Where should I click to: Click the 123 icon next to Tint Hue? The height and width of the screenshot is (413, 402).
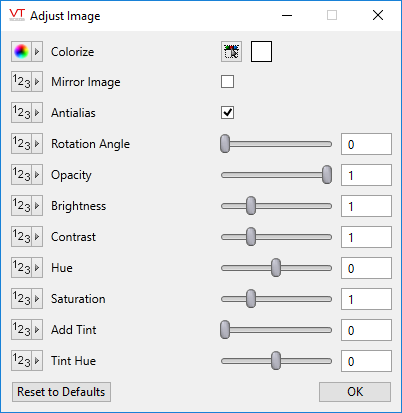point(21,361)
